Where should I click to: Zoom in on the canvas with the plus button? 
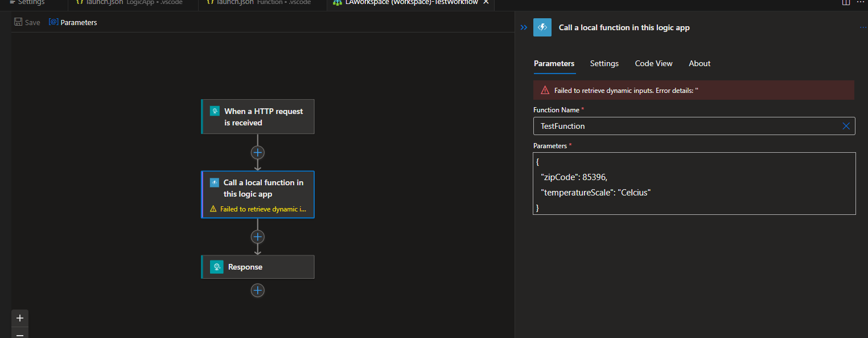coord(19,318)
